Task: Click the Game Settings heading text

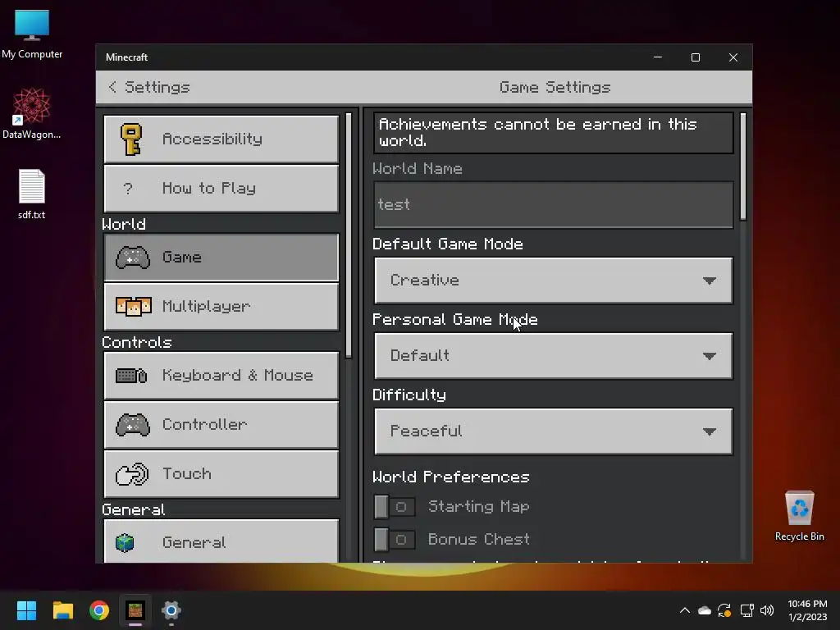Action: tap(555, 87)
